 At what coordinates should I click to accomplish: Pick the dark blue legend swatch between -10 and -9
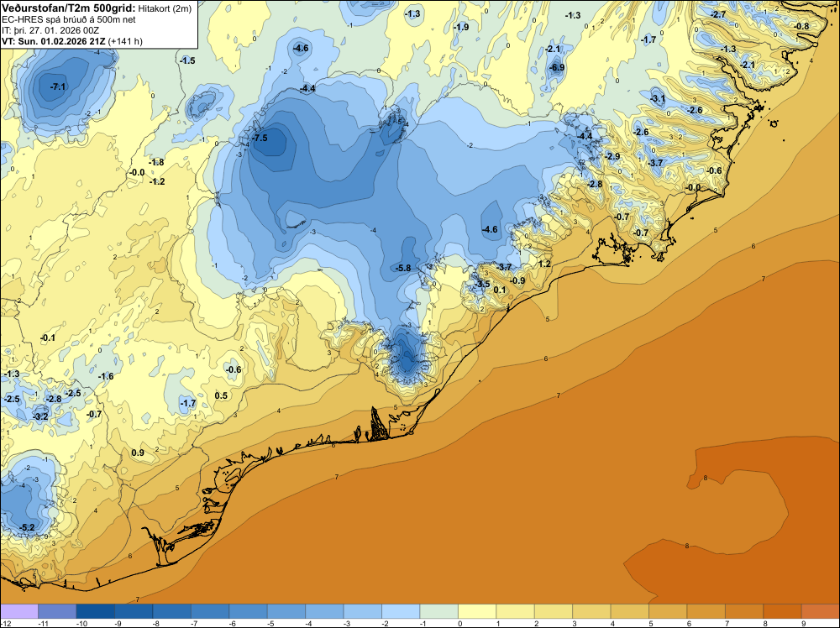[96, 611]
